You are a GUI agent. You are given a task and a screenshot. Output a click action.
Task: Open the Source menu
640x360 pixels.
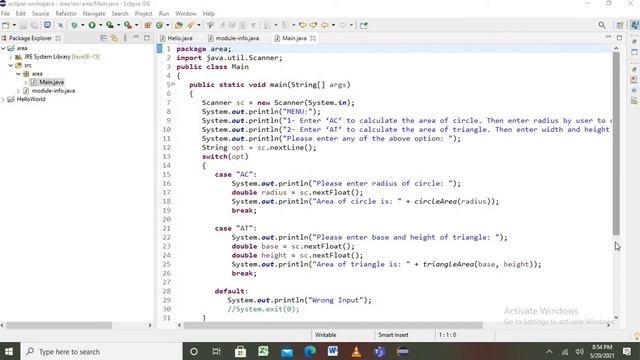click(40, 13)
